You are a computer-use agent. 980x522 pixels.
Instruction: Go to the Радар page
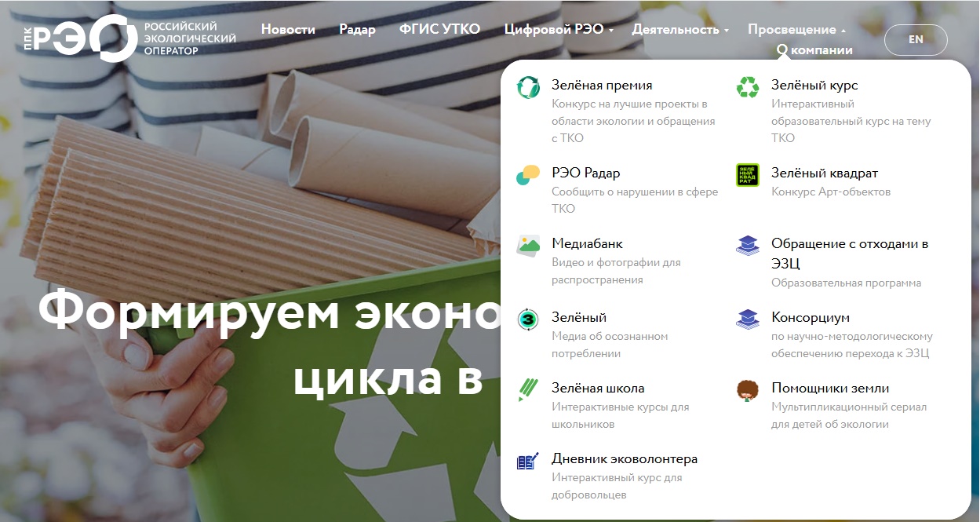(357, 30)
